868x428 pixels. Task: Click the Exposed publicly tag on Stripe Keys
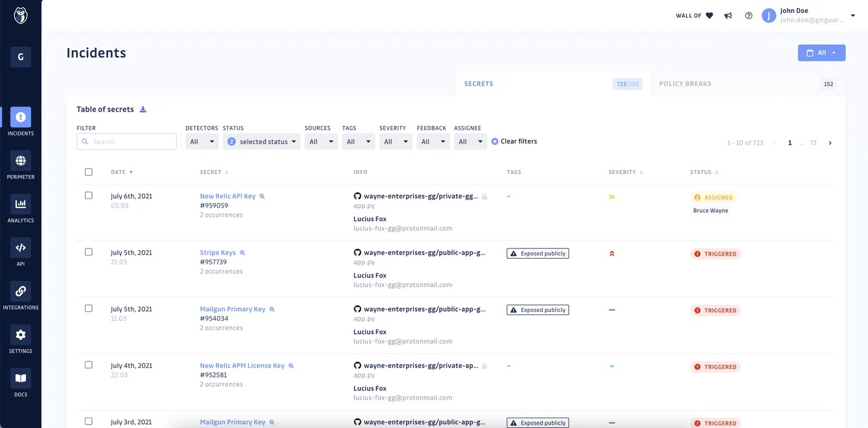click(538, 254)
